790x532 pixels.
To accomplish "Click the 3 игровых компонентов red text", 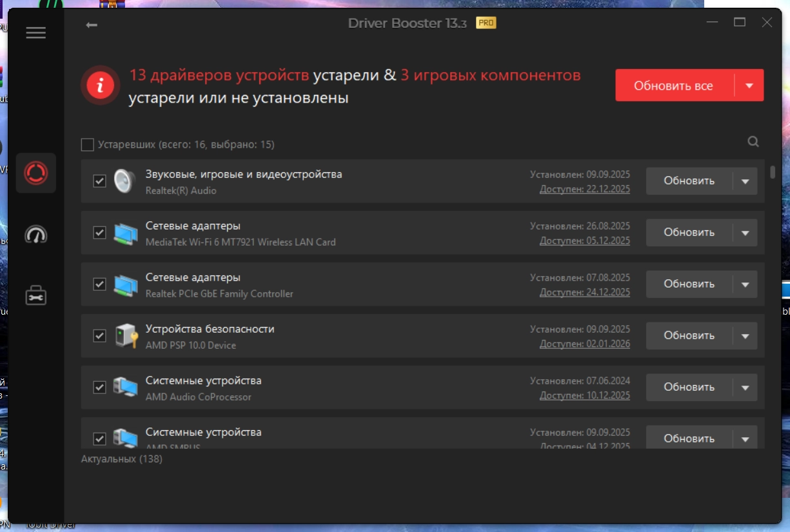I will (x=491, y=75).
